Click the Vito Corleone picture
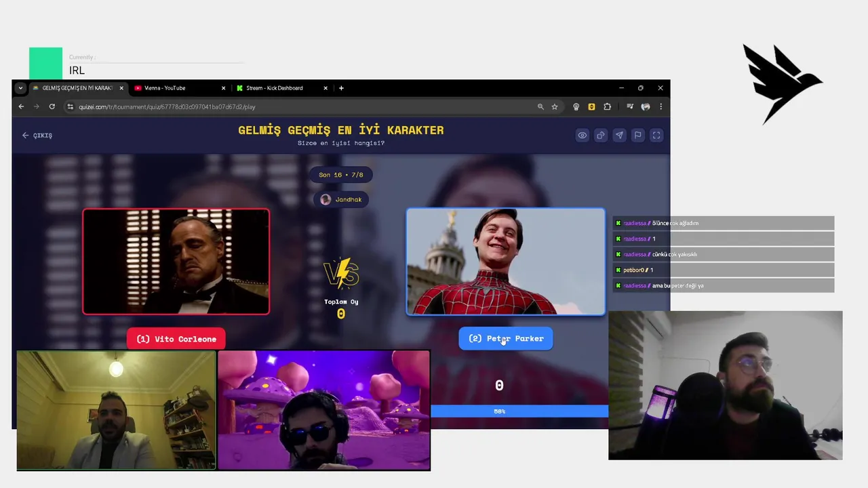 click(176, 262)
